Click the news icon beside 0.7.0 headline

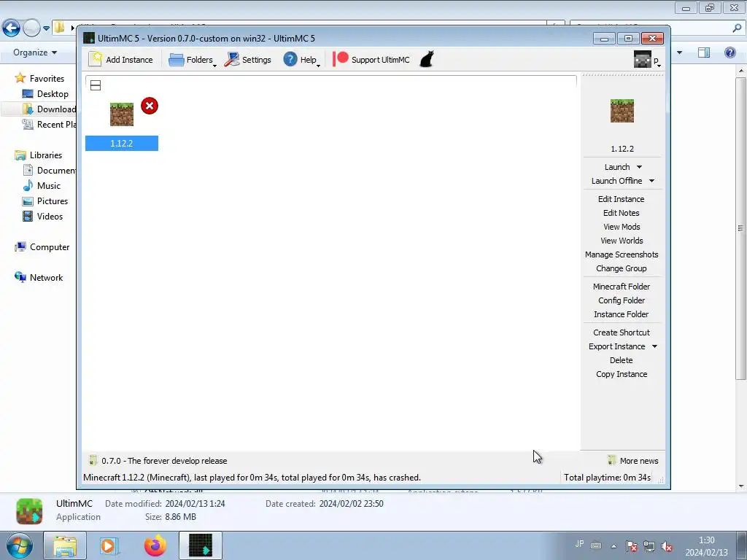pyautogui.click(x=93, y=461)
